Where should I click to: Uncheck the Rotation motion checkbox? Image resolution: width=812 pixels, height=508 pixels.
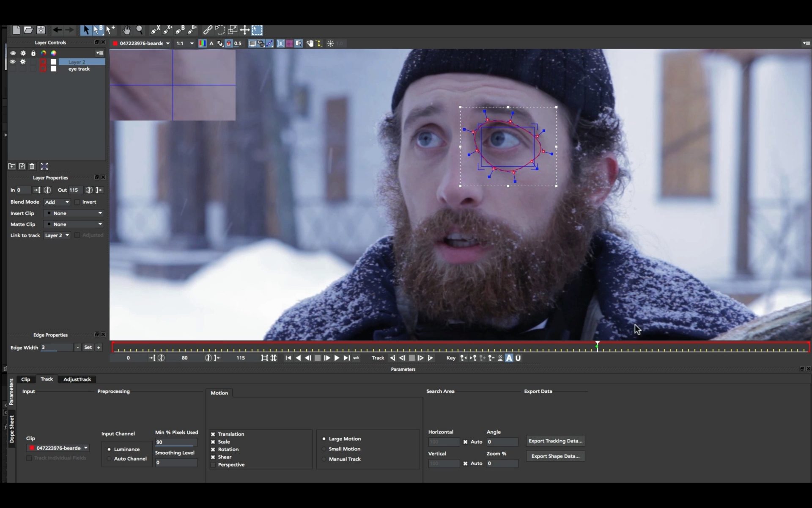(x=213, y=449)
